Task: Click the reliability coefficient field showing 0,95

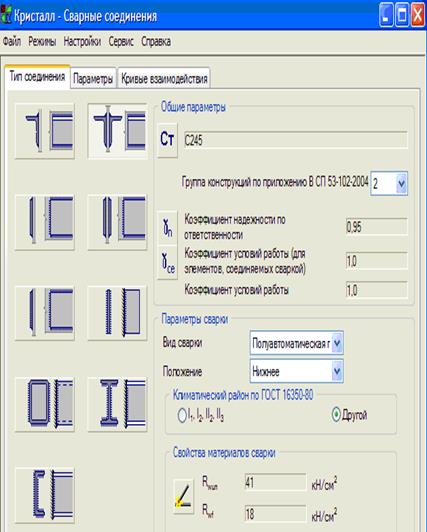Action: [376, 227]
